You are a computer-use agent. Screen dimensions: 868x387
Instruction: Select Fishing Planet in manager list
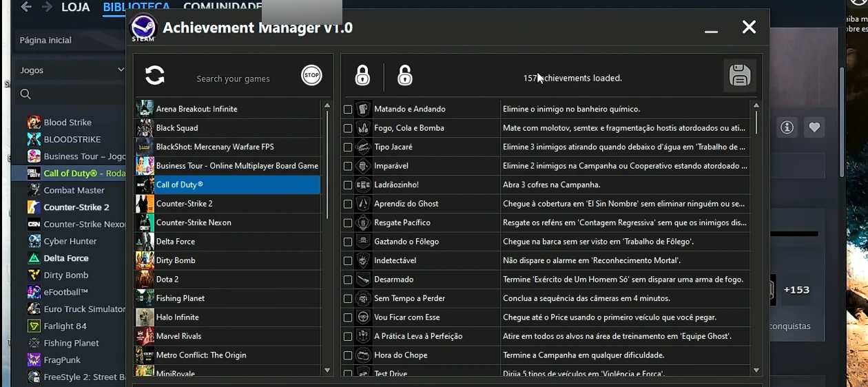[x=228, y=298]
